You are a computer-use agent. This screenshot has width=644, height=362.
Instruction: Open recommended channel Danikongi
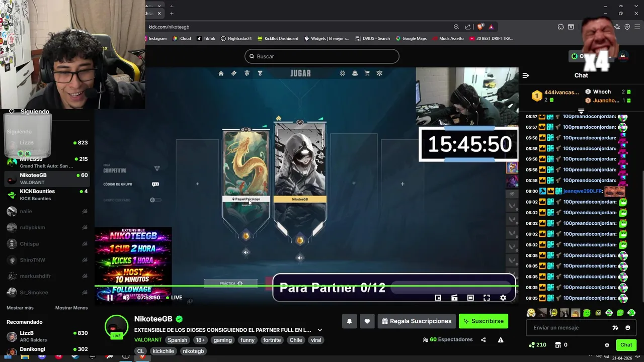(48, 350)
